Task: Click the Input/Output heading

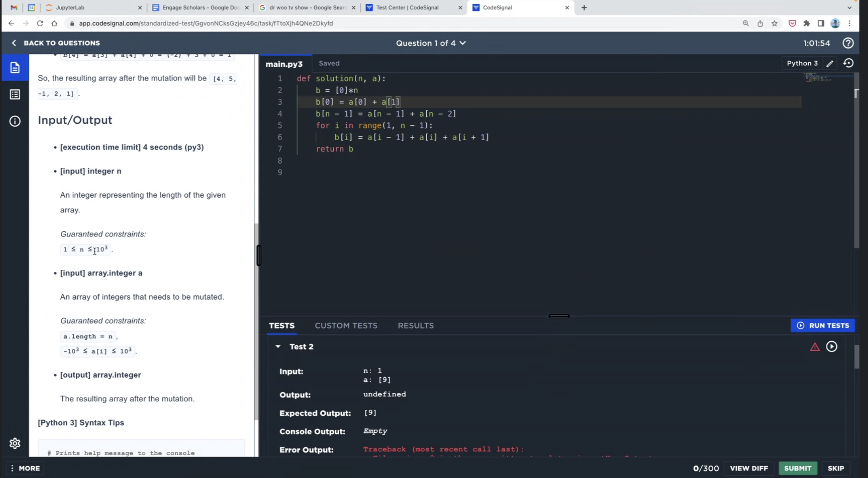Action: (x=75, y=120)
